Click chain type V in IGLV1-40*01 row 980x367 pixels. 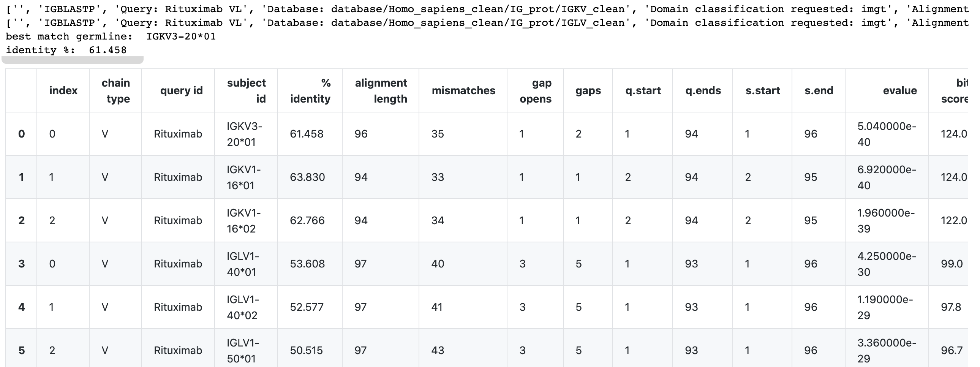(x=105, y=264)
